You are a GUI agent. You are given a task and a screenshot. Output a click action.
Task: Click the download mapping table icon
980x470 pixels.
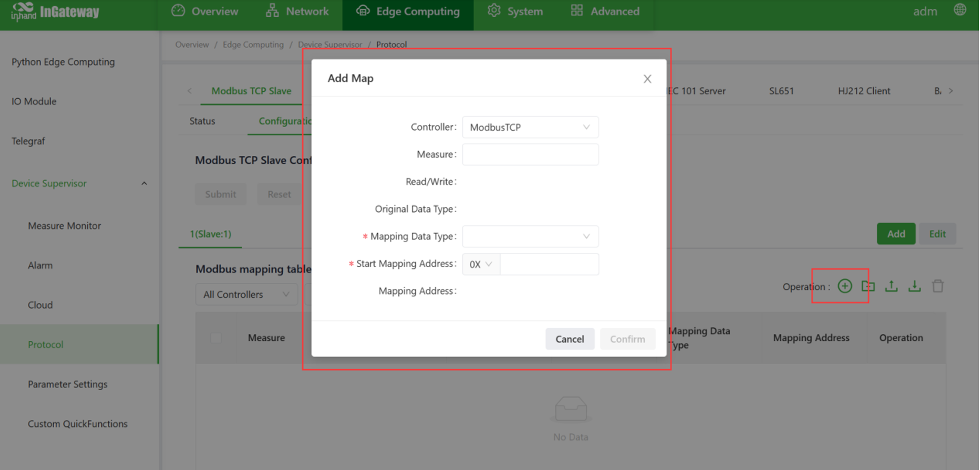pos(915,286)
